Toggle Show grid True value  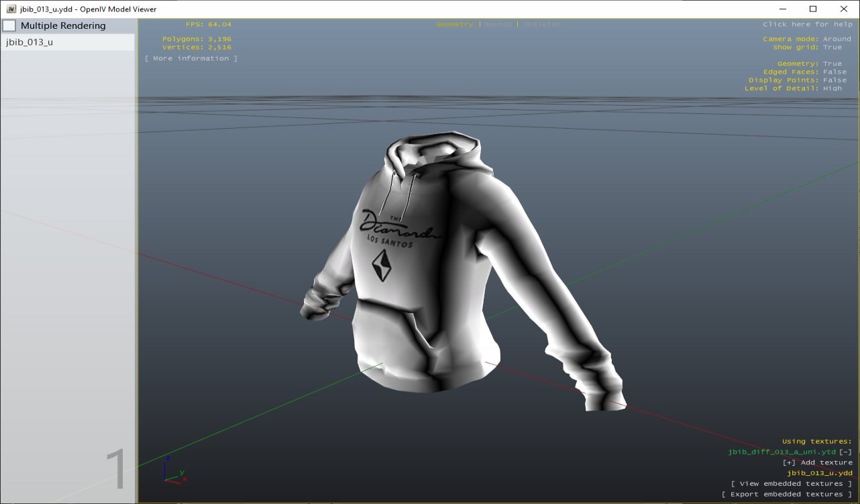click(x=832, y=48)
